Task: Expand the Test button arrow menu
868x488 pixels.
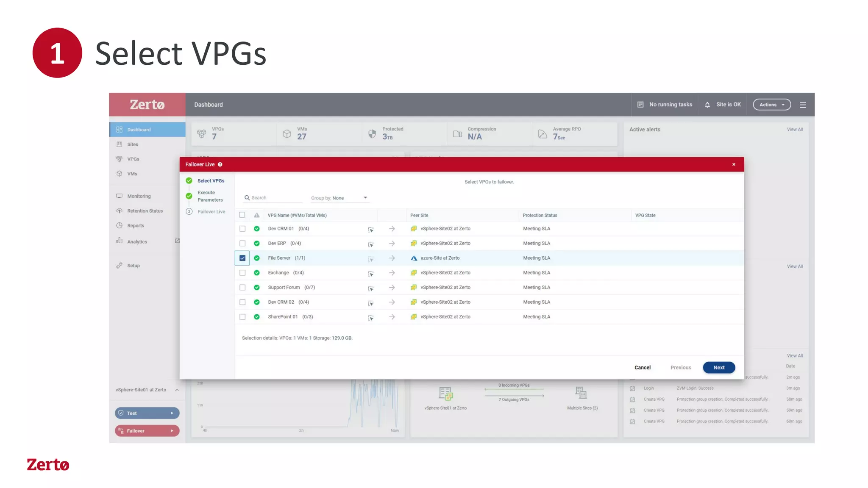Action: [172, 413]
